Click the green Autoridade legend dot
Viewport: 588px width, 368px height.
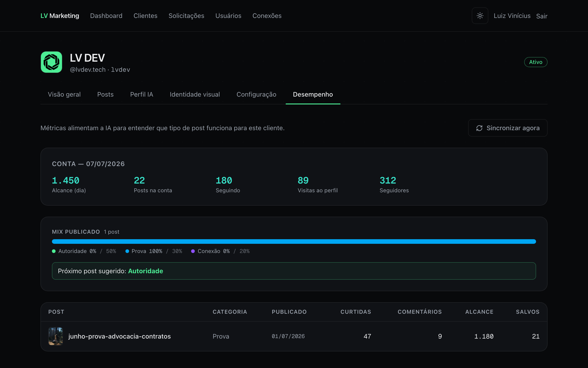54,251
